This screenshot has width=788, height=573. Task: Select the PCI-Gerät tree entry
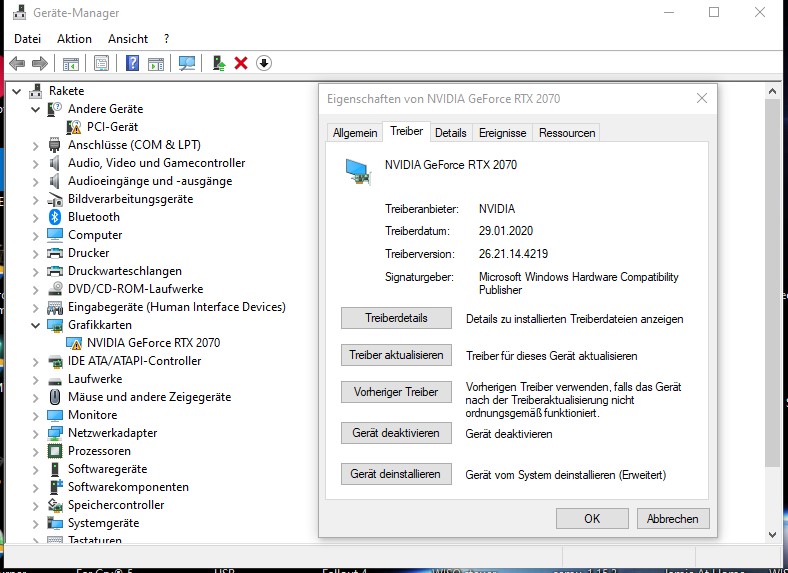coord(113,127)
